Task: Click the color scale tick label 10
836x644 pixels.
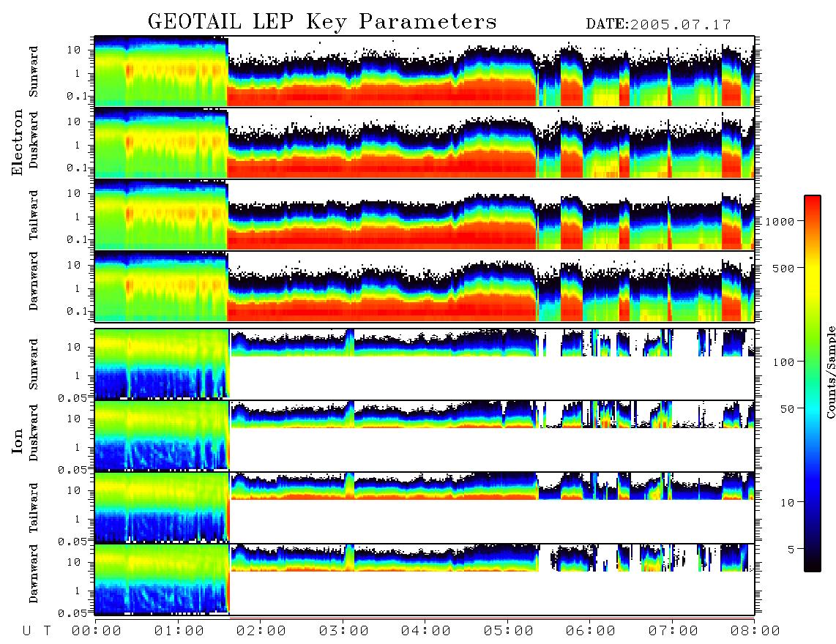Action: point(787,503)
